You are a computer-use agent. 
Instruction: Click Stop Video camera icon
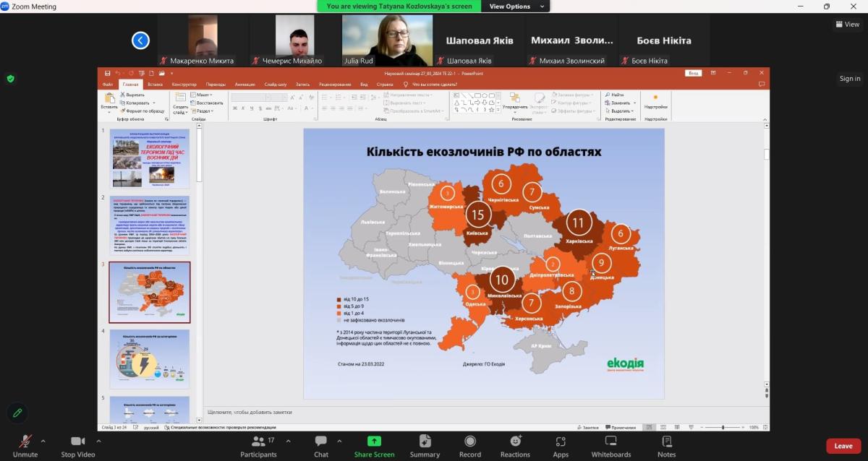[77, 441]
